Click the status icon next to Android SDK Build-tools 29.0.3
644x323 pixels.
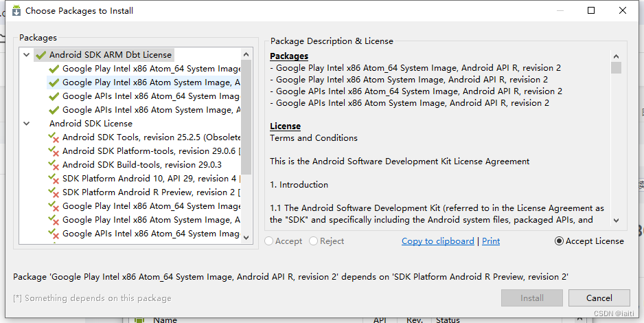(x=54, y=165)
